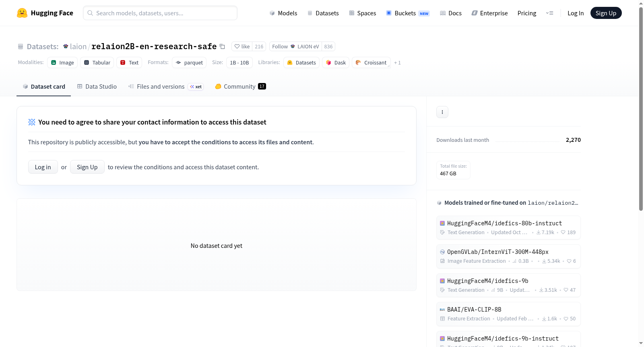Open the Community tab
The image size is (644, 347).
point(240,87)
